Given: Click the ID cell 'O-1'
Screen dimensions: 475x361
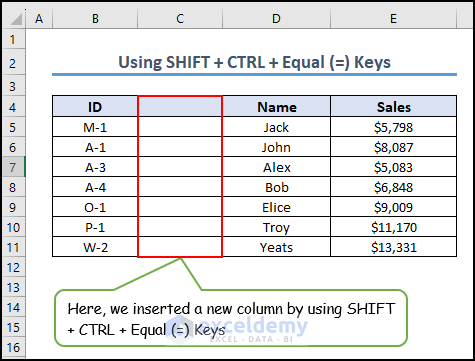Looking at the screenshot, I should coord(95,207).
